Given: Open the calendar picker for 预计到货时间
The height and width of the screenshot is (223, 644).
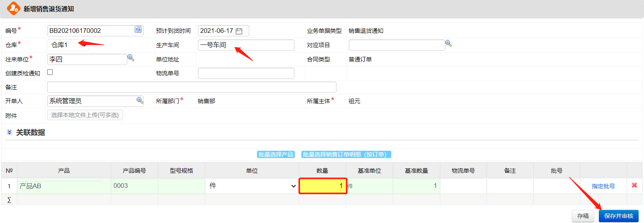Looking at the screenshot, I should [239, 31].
